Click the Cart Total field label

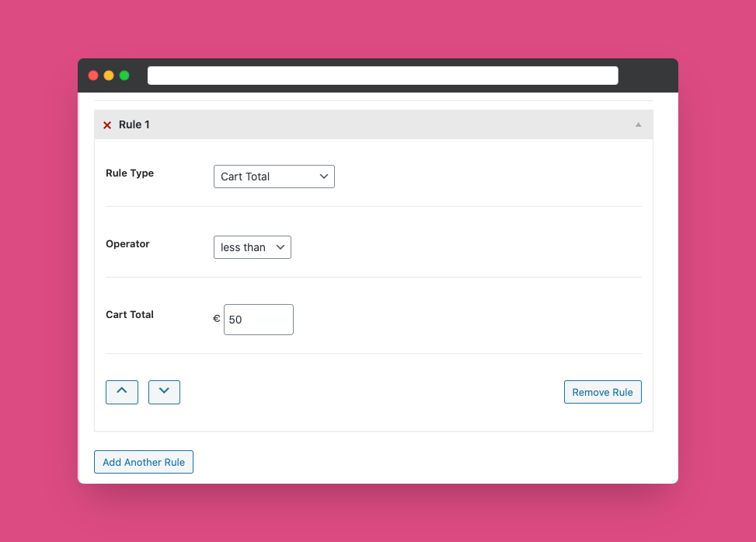click(x=130, y=315)
